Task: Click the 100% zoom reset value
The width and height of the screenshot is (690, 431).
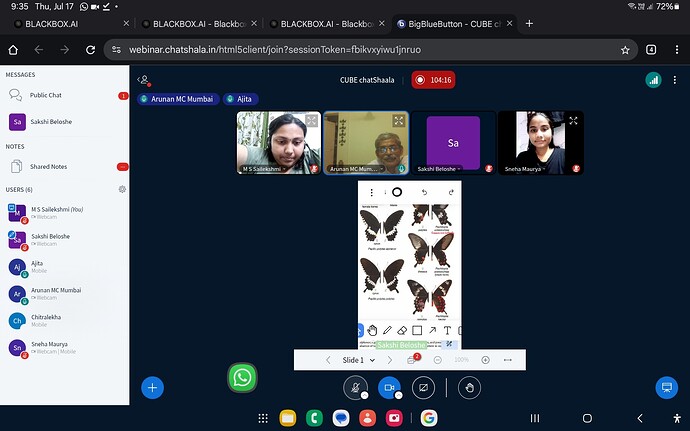Action: point(461,360)
